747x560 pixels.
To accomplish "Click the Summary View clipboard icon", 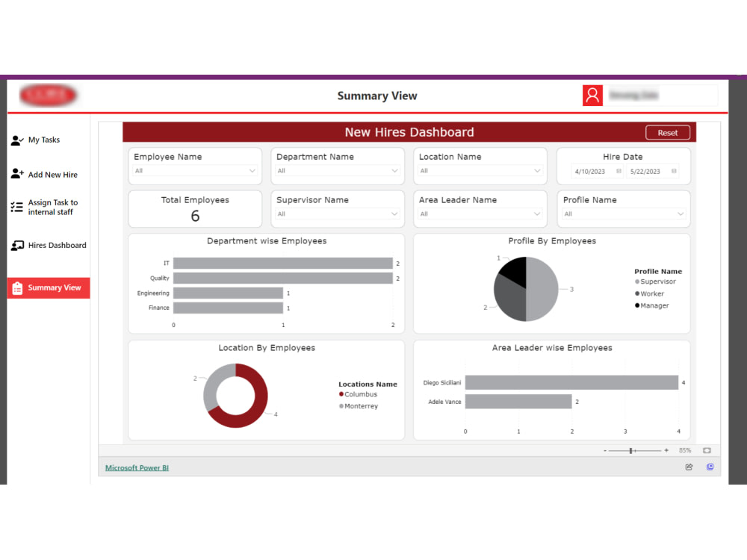I will pyautogui.click(x=18, y=288).
